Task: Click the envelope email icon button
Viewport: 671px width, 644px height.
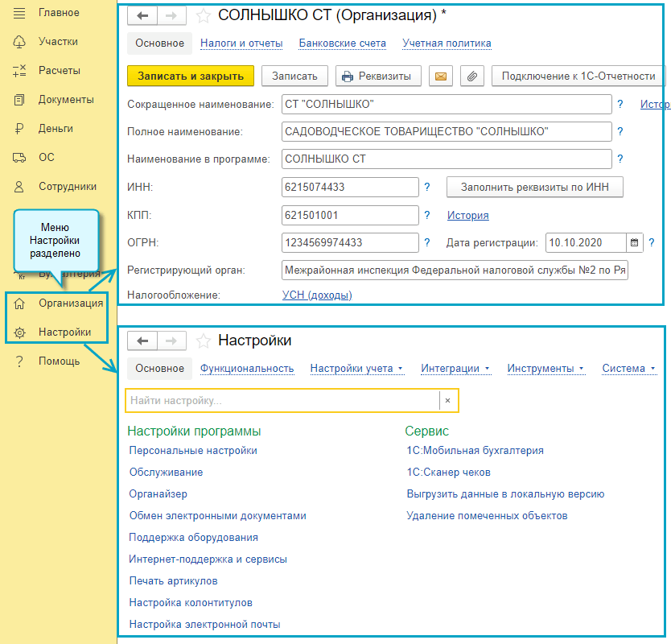Action: [x=440, y=76]
